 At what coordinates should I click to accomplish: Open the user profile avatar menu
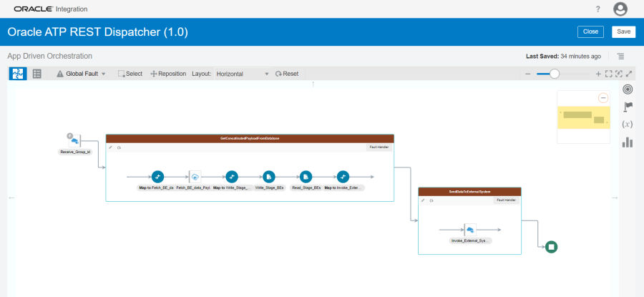(x=620, y=9)
